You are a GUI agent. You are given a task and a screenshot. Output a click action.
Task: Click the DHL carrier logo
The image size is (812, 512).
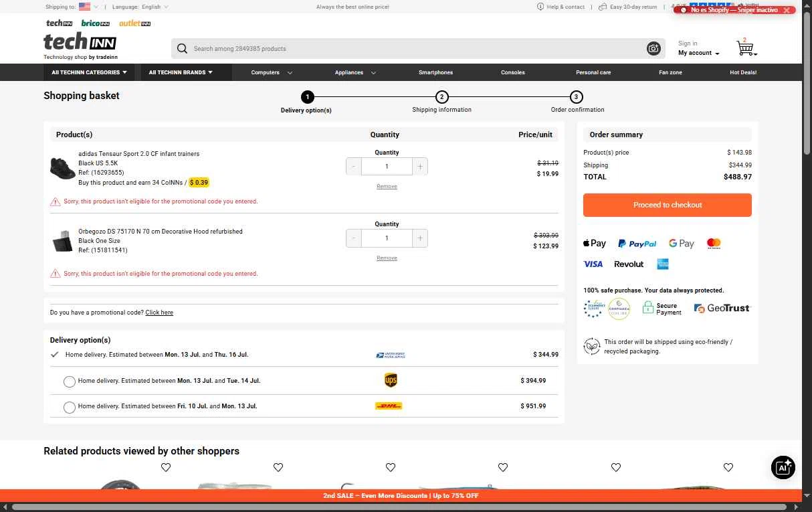(389, 406)
